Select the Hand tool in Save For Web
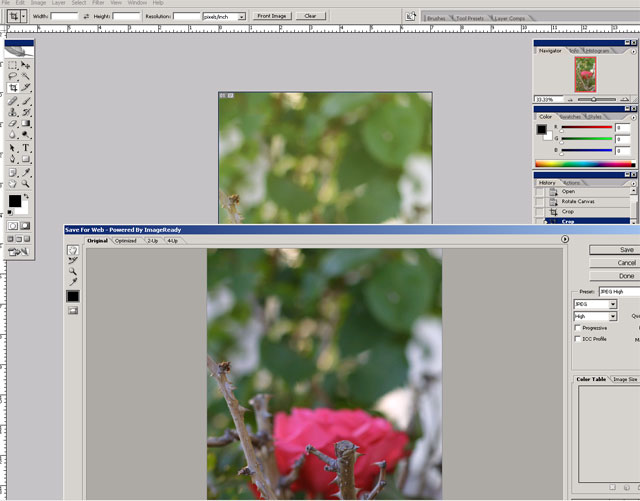Viewport: 640px width, 501px height. 73,251
